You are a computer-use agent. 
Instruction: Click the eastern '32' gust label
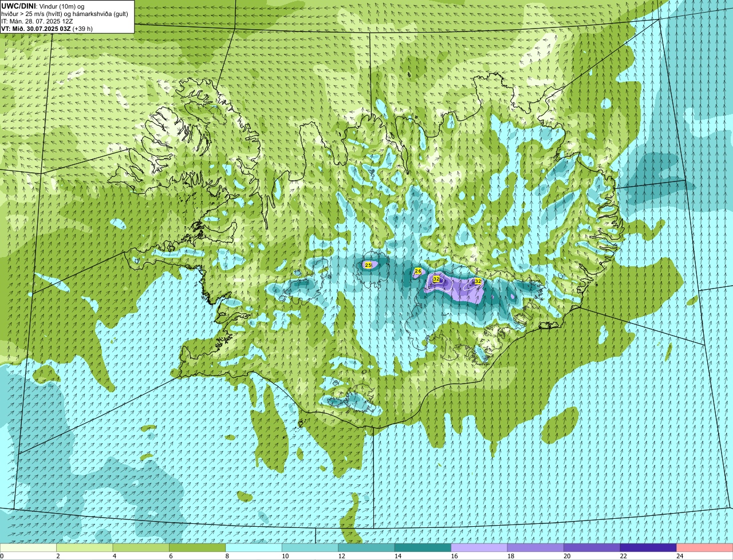point(478,281)
